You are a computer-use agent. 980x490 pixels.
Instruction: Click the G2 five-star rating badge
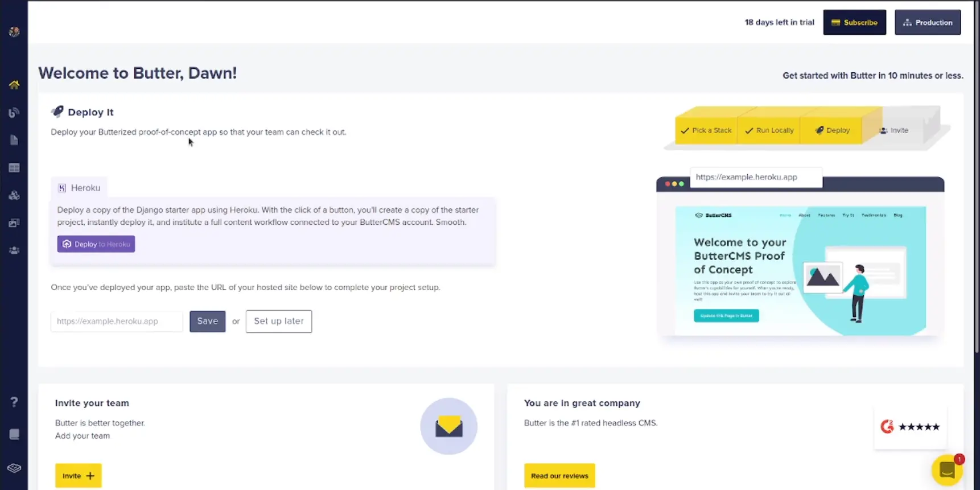click(910, 427)
